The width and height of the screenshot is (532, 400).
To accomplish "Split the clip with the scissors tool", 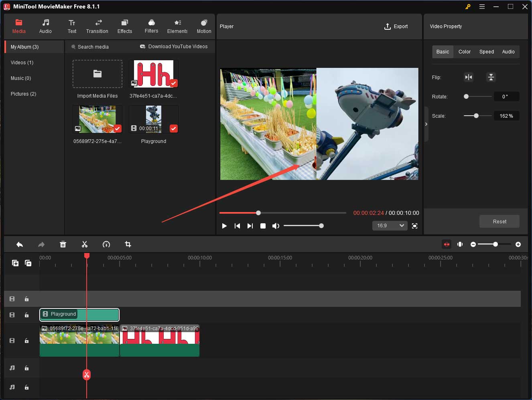I will [x=85, y=244].
